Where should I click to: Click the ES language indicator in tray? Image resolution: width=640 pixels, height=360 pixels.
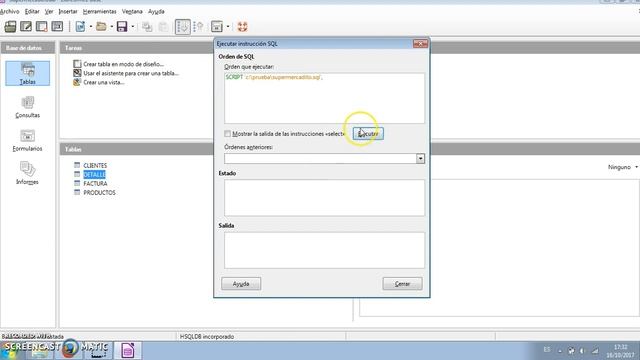coord(547,350)
